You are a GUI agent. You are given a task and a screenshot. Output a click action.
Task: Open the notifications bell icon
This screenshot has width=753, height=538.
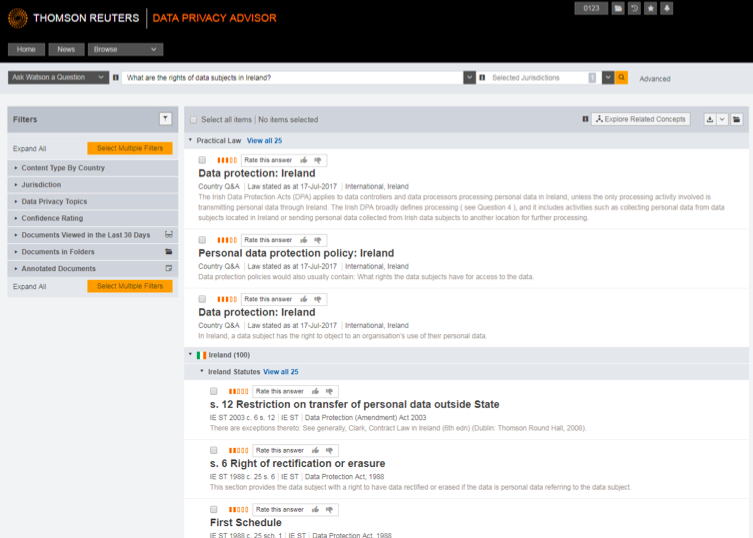[x=666, y=9]
